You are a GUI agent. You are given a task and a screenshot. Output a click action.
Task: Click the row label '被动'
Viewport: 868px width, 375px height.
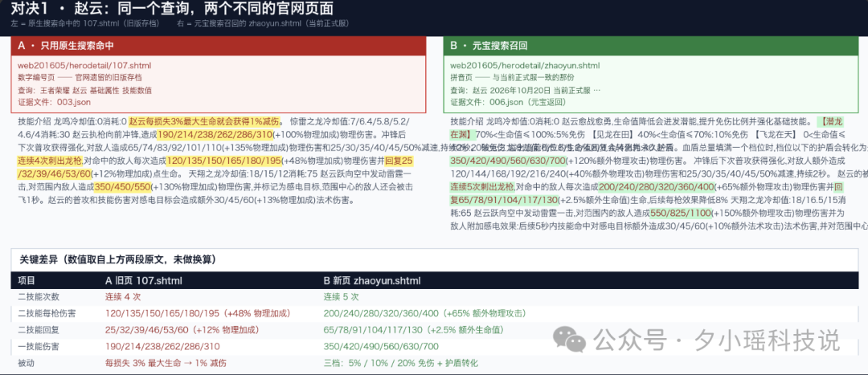click(x=27, y=364)
